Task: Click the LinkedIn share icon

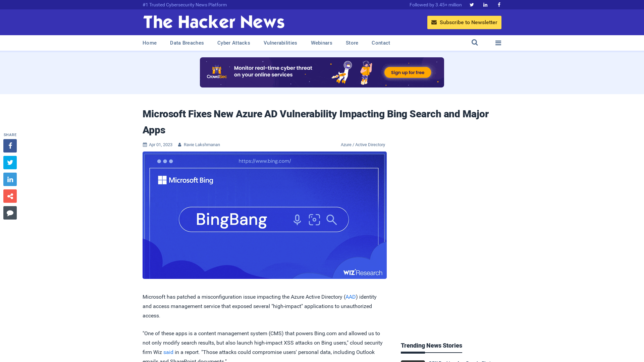Action: coord(10,179)
